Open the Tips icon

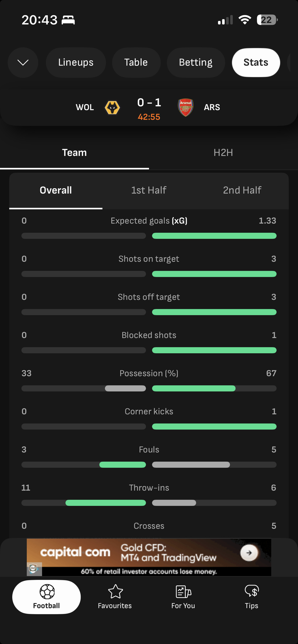[252, 592]
